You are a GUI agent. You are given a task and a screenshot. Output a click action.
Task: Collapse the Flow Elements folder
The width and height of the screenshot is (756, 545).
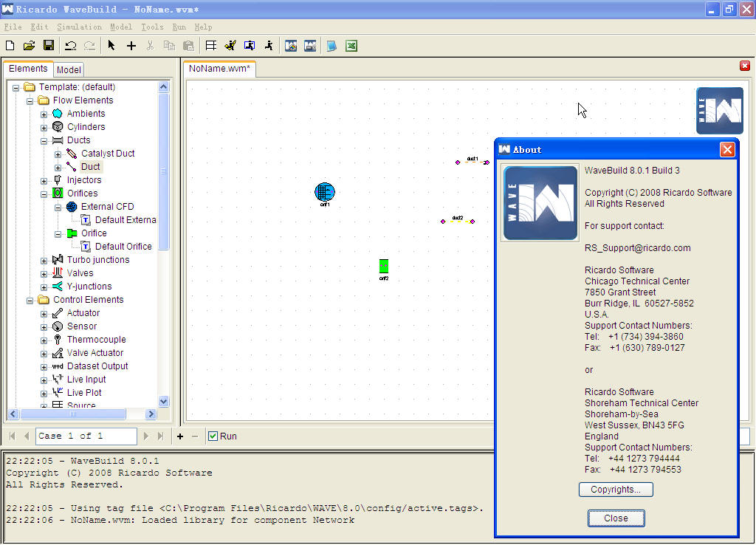[x=30, y=101]
